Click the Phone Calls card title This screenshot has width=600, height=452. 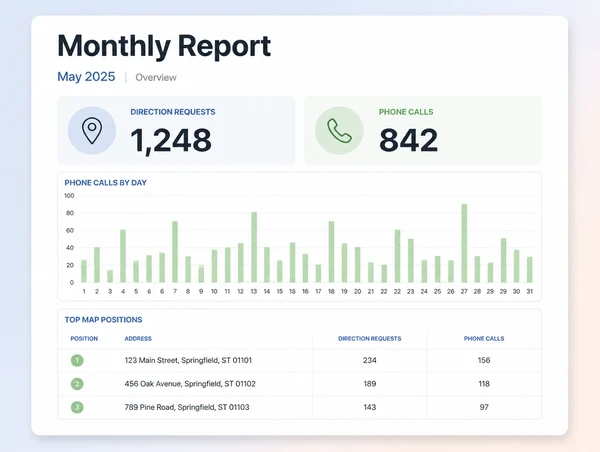coord(406,112)
